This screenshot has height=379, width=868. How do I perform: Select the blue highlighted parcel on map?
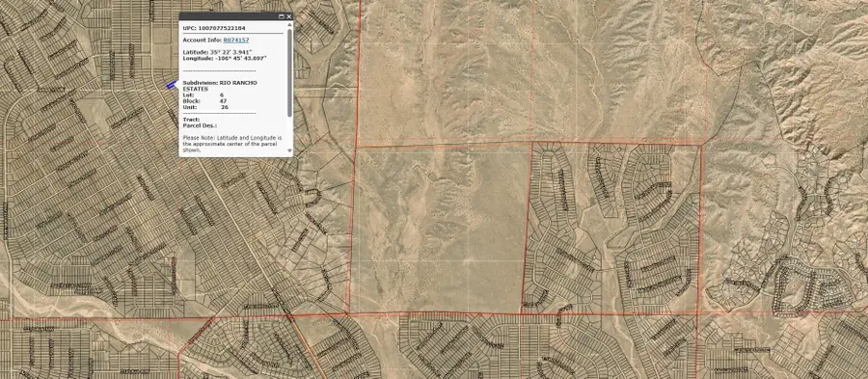(x=172, y=85)
